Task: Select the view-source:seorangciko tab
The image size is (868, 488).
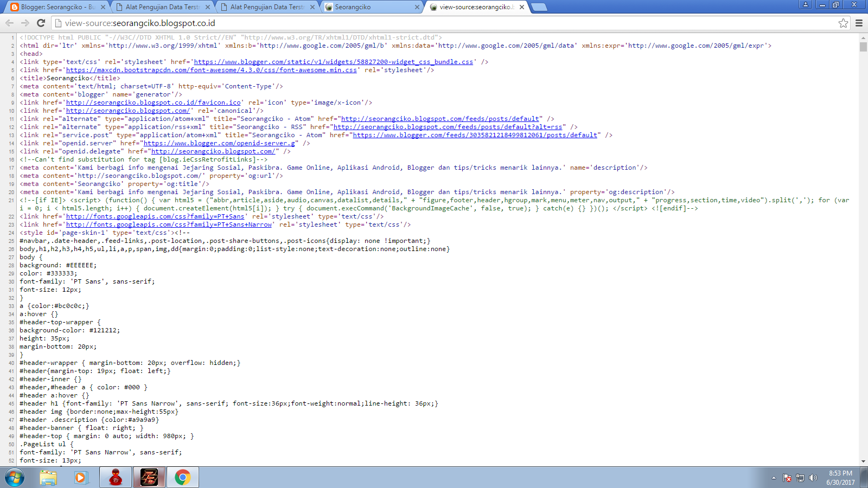Action: tap(476, 7)
